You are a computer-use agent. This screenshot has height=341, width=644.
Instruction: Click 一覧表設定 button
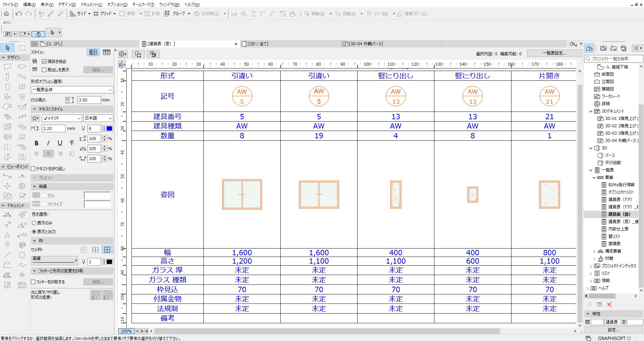click(554, 53)
